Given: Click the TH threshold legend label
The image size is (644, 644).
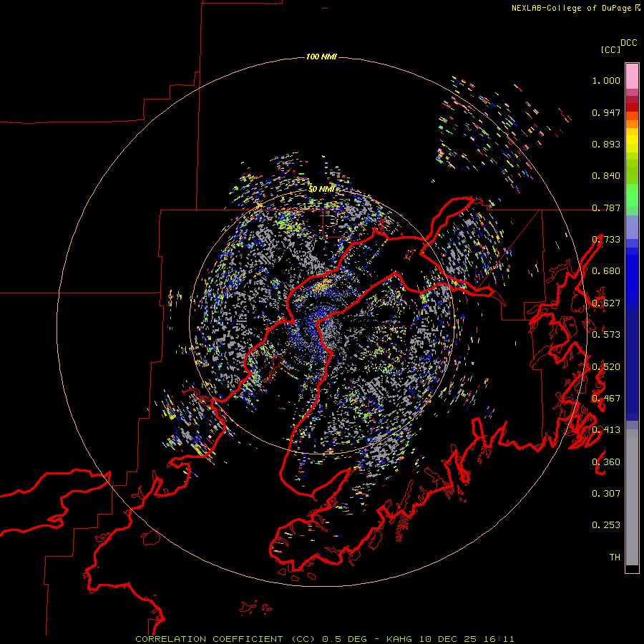Looking at the screenshot, I should [615, 557].
